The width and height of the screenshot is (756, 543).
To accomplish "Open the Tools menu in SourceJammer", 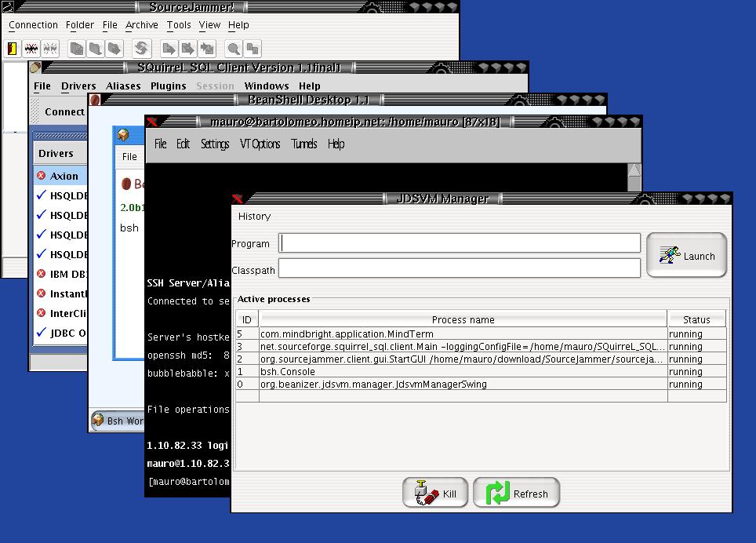I will pos(178,25).
